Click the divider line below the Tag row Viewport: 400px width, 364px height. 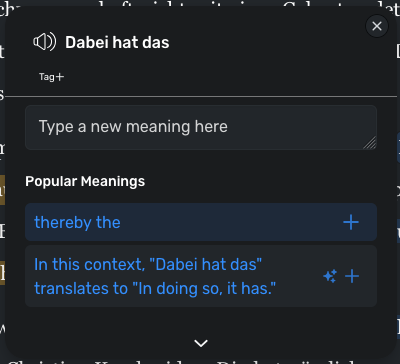click(201, 97)
